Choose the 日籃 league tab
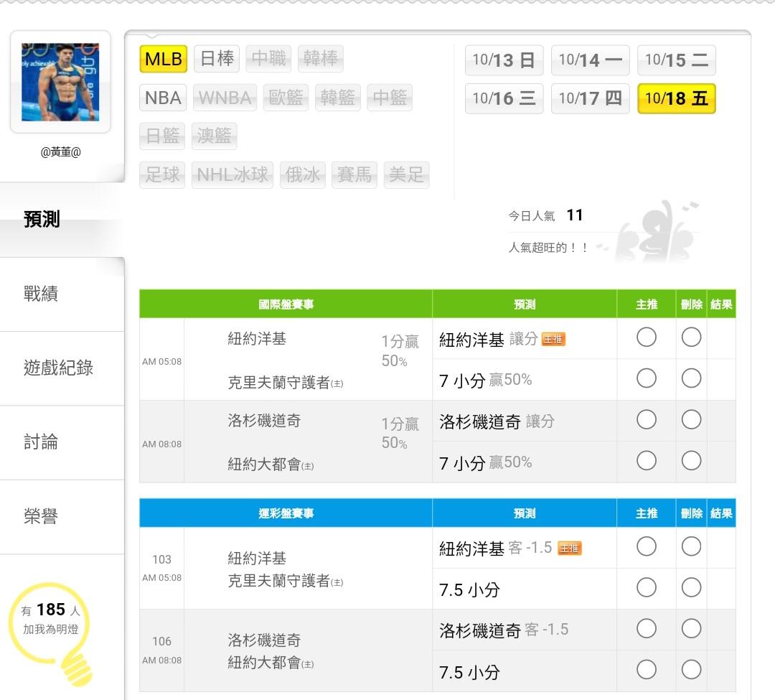Screen dimensions: 775x700 click(x=163, y=136)
